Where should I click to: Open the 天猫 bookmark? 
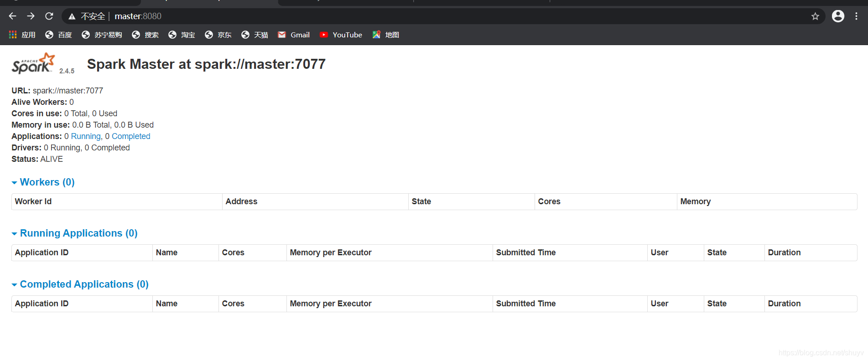coord(255,35)
